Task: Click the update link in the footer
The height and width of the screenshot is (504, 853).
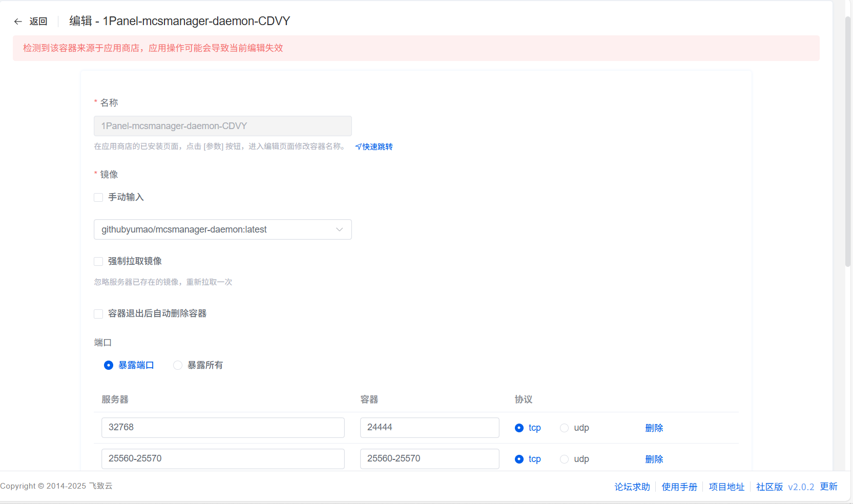Action: tap(828, 487)
